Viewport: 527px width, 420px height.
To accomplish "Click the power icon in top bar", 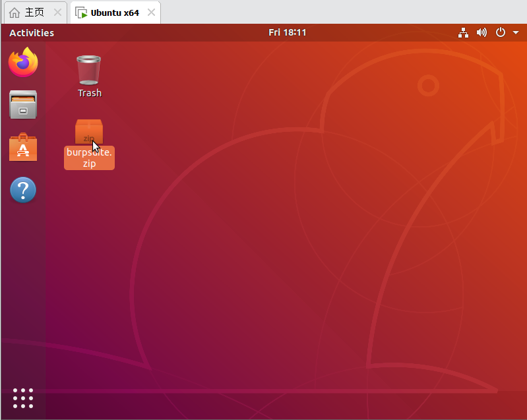I will pyautogui.click(x=501, y=32).
